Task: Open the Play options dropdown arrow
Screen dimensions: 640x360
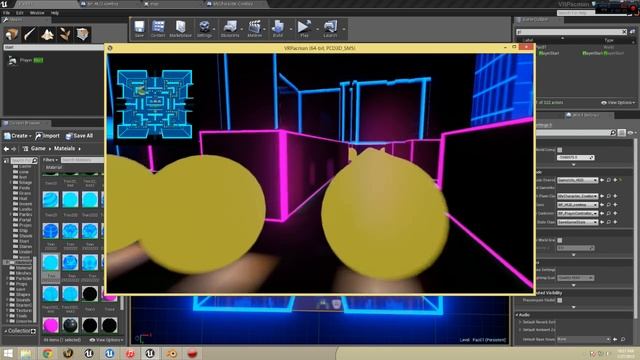Action: [317, 29]
